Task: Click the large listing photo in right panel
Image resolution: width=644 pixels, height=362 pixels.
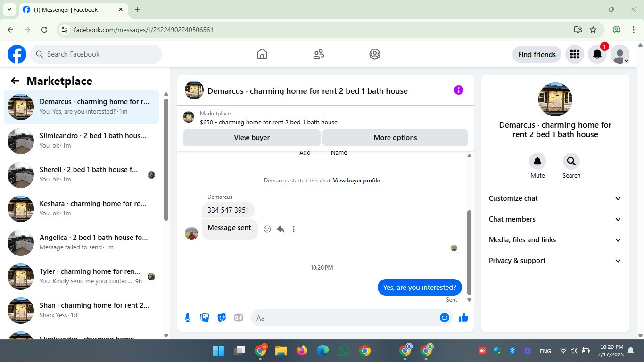Action: coord(555,99)
